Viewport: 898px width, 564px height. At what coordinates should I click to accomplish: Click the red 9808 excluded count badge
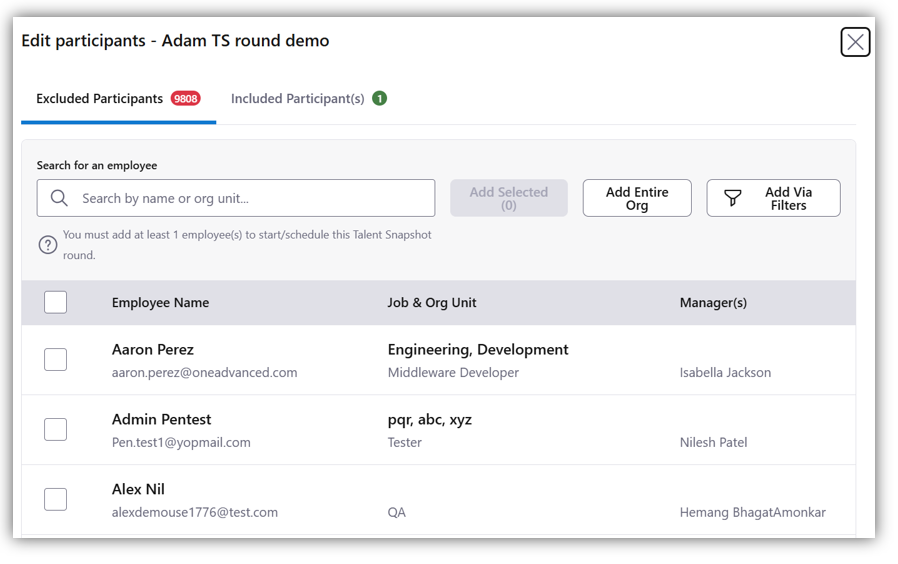click(x=185, y=98)
